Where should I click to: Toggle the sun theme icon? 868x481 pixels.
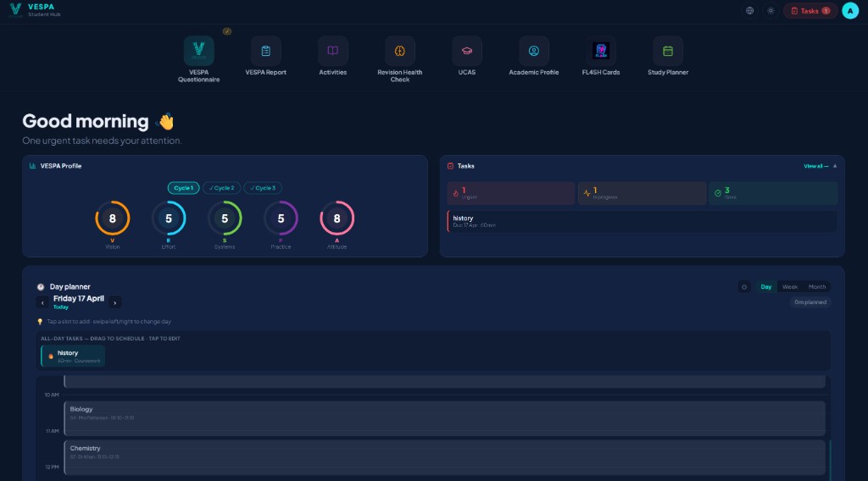point(771,10)
